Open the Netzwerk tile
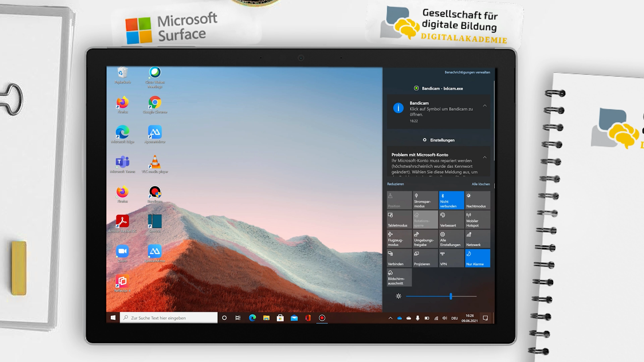Screen dimensions: 644x362 [x=478, y=239]
